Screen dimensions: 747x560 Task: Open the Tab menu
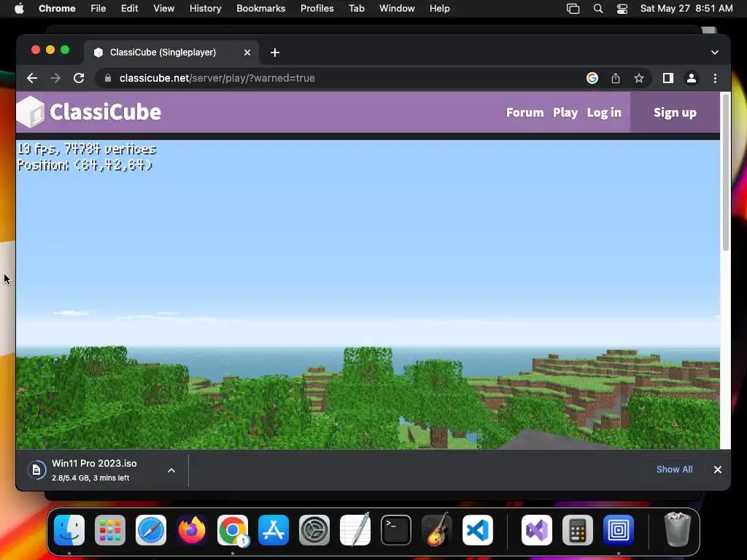click(x=356, y=9)
